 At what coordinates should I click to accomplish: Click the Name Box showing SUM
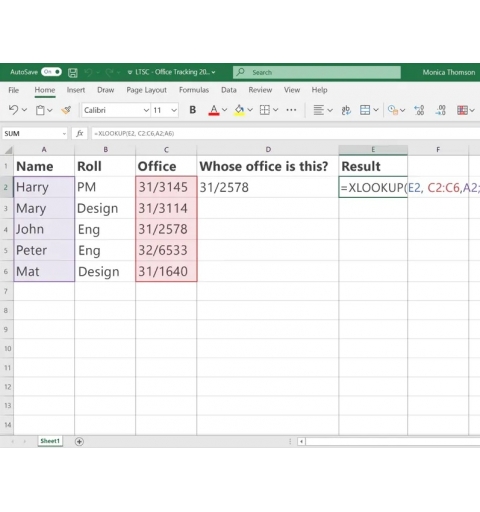[32, 134]
